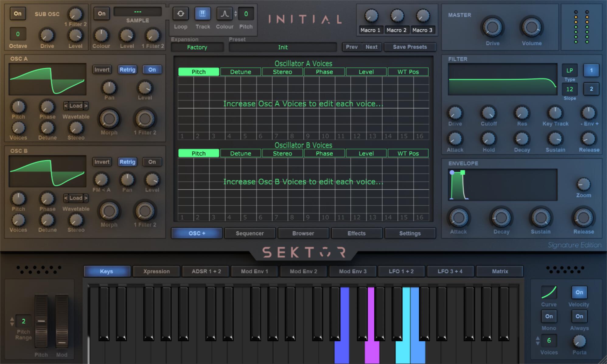Click the Filter Env amount knob
This screenshot has height=364, width=607.
589,113
